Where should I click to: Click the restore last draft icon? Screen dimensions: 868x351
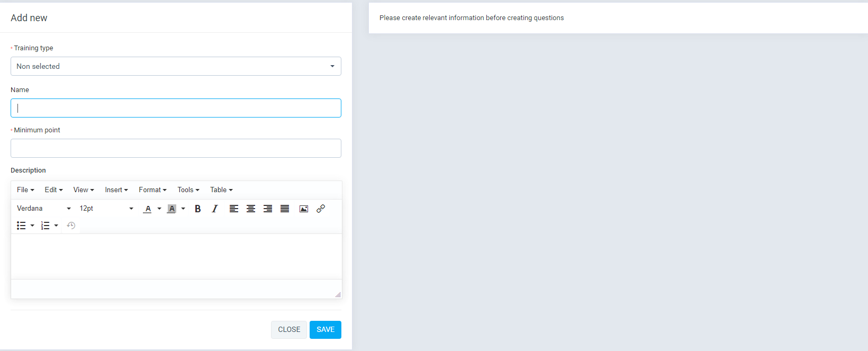pos(71,226)
